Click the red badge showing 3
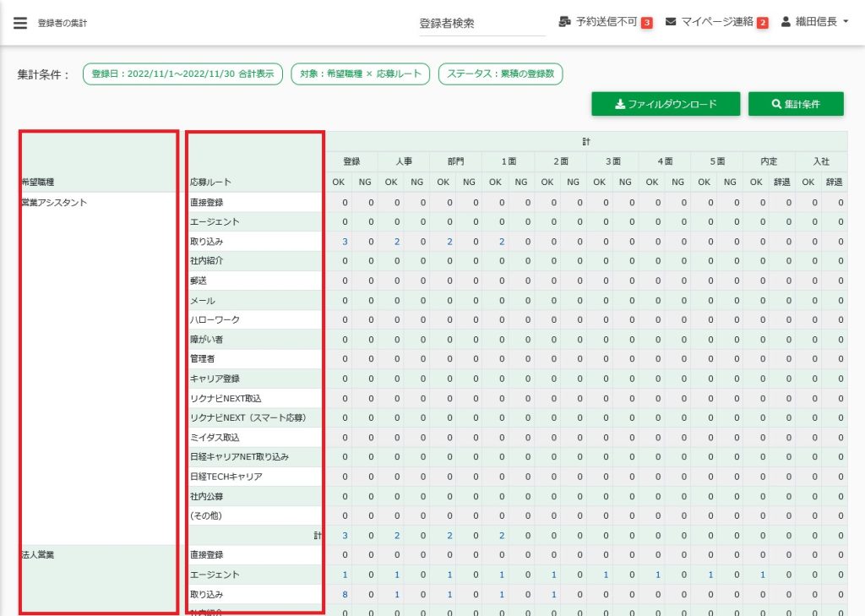Image resolution: width=865 pixels, height=616 pixels. pos(647,23)
